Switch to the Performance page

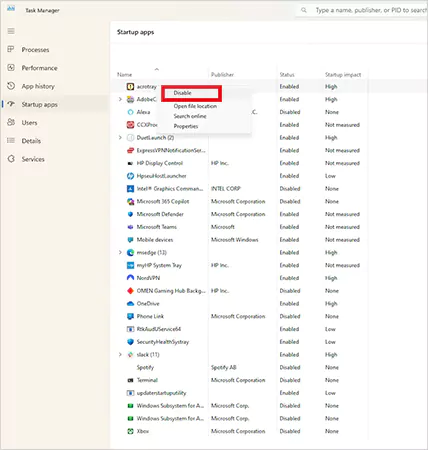point(39,68)
